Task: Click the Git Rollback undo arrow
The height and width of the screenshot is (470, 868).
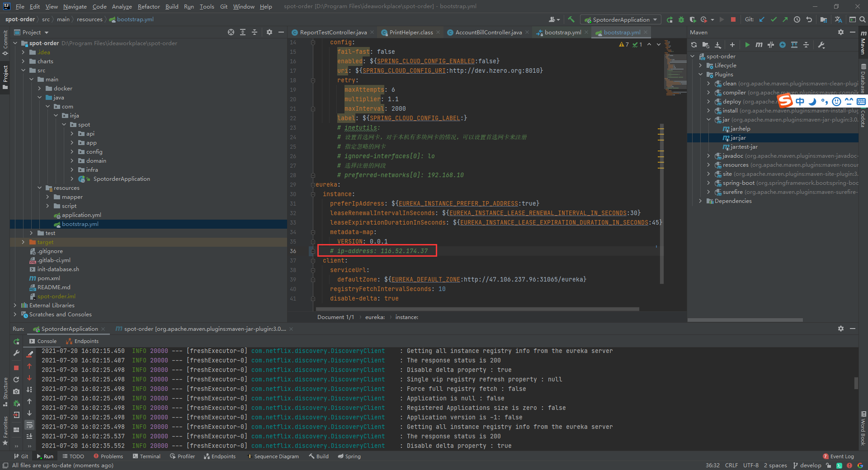Action: pos(809,19)
